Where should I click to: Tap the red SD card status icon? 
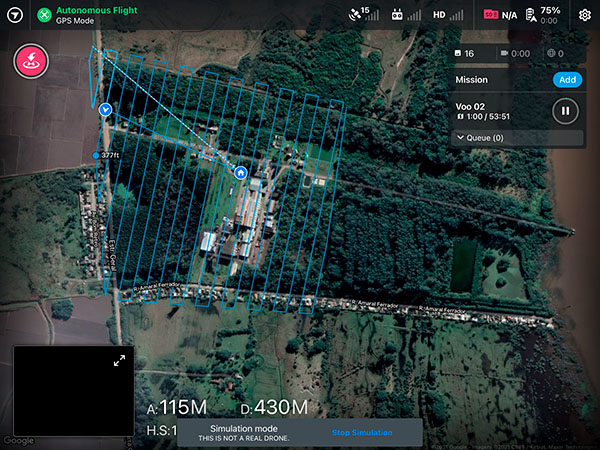tap(491, 15)
